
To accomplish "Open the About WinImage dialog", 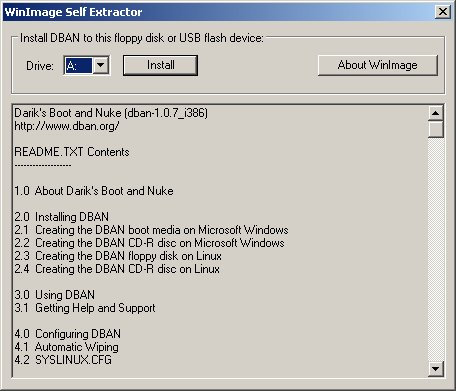I will tap(377, 65).
